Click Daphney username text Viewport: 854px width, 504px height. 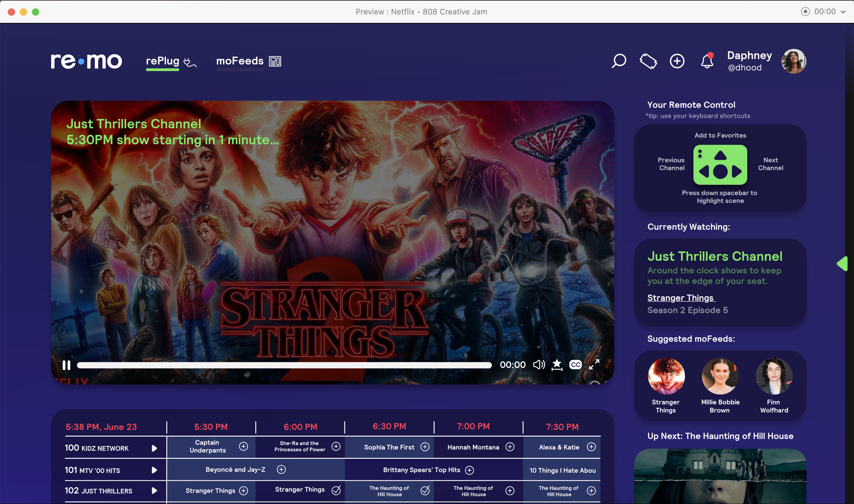[x=749, y=55]
